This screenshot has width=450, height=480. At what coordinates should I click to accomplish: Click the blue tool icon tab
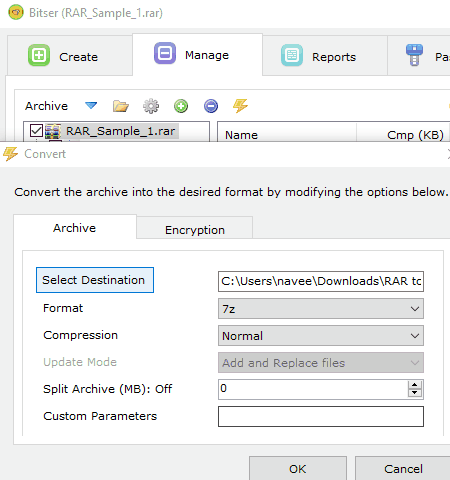[x=419, y=56]
